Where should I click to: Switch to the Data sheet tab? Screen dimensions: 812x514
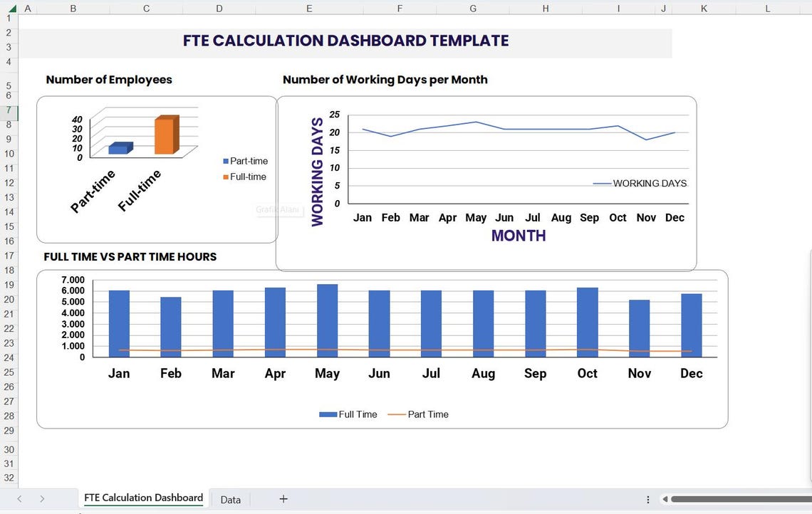[x=229, y=499]
